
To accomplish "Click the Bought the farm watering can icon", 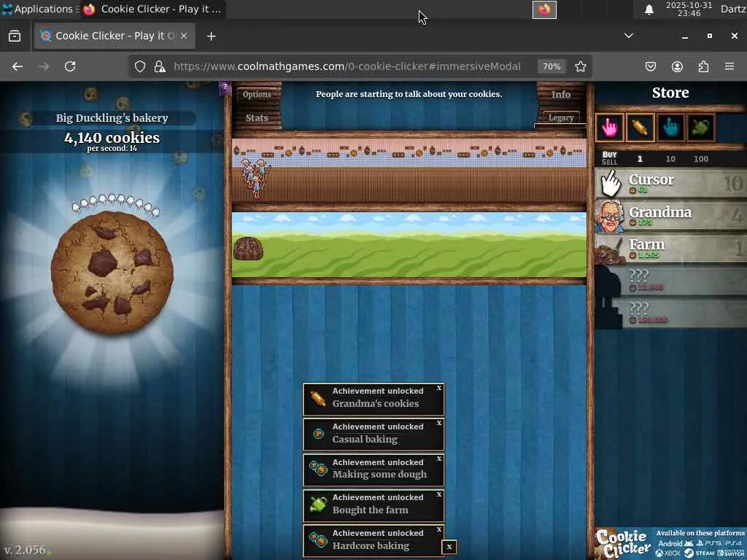I will 318,505.
